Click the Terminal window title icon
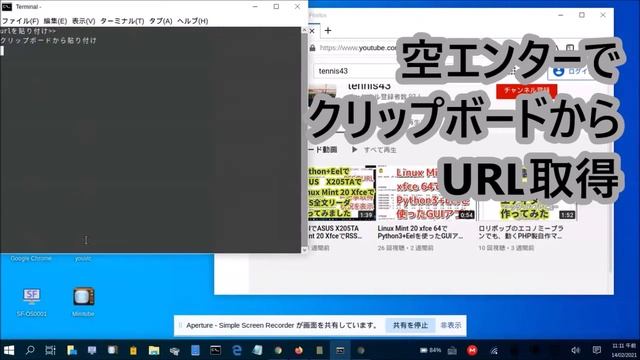 pos(7,7)
